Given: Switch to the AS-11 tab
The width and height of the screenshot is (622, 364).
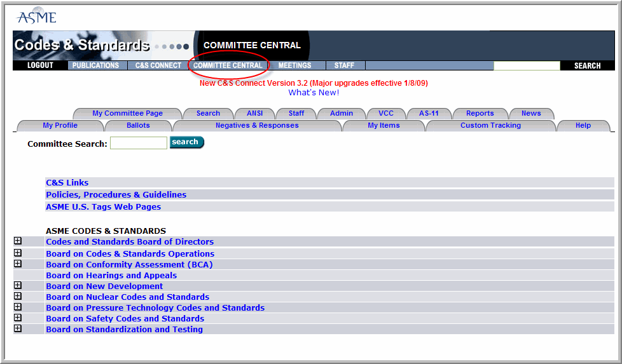Looking at the screenshot, I should [429, 113].
